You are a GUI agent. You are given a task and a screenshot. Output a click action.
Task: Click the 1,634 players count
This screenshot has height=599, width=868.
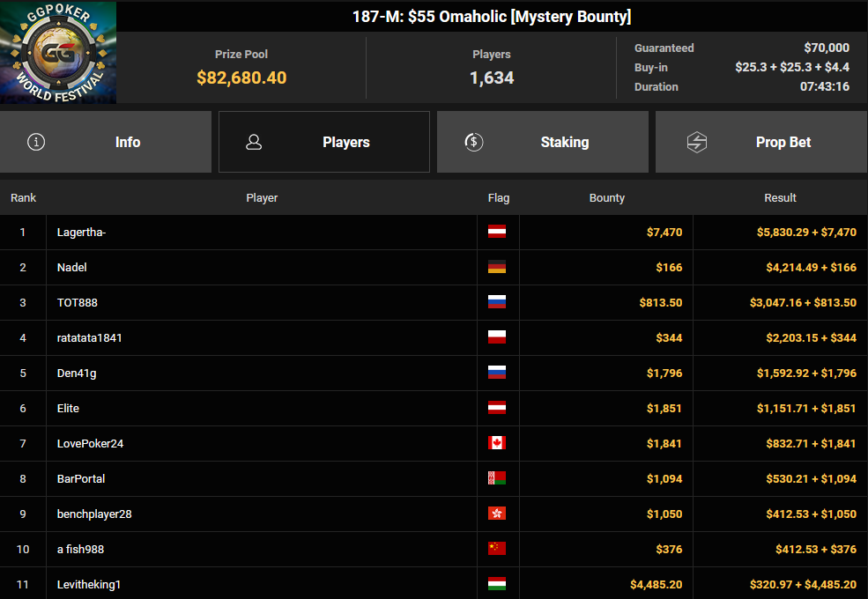[492, 78]
